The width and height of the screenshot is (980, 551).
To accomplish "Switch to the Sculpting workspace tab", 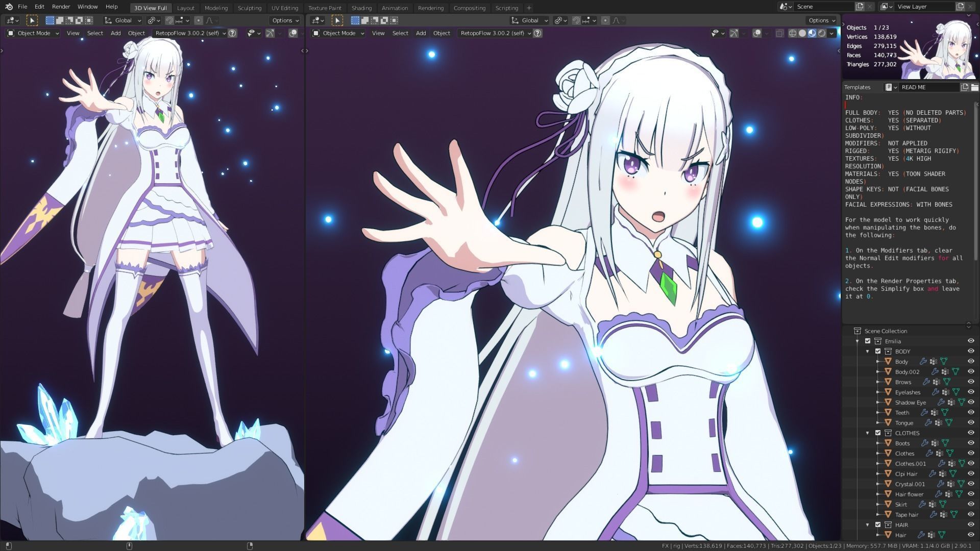I will (249, 8).
